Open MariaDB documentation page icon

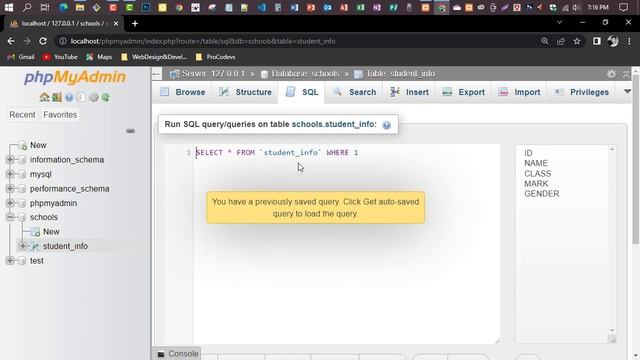[81, 97]
